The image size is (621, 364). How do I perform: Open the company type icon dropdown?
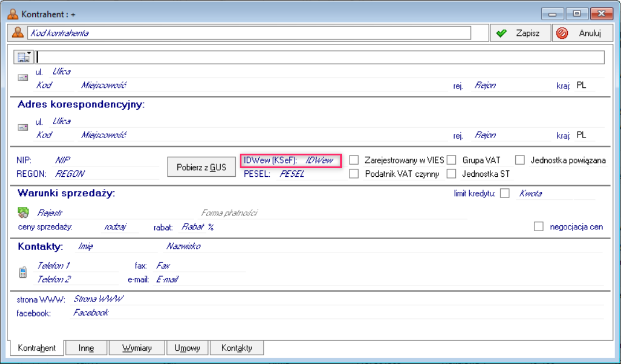tap(23, 57)
